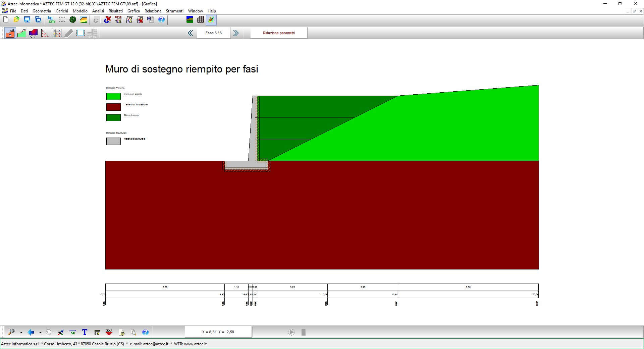Toggle the colored results view in toolbar
Viewport: 644px width, 349px height.
click(211, 20)
